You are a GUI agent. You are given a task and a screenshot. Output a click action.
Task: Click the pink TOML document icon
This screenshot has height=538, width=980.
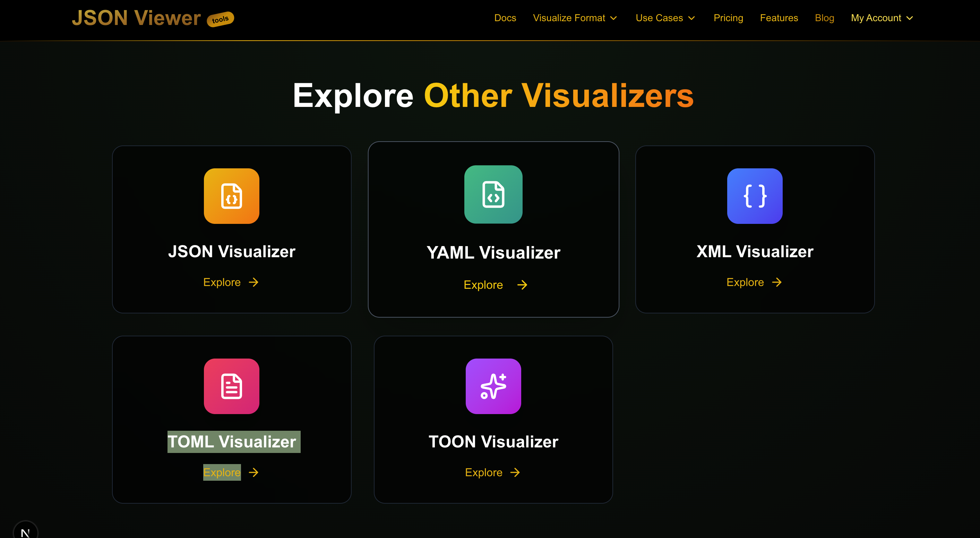231,386
